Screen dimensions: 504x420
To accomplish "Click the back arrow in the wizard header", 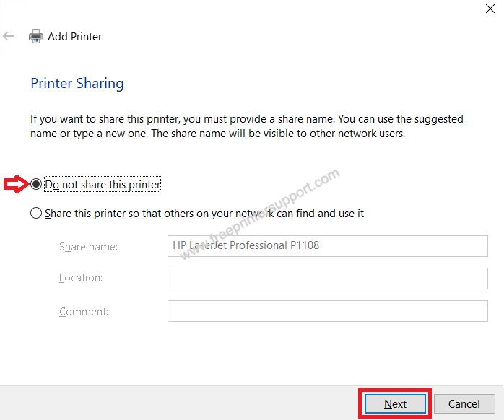I will [9, 36].
